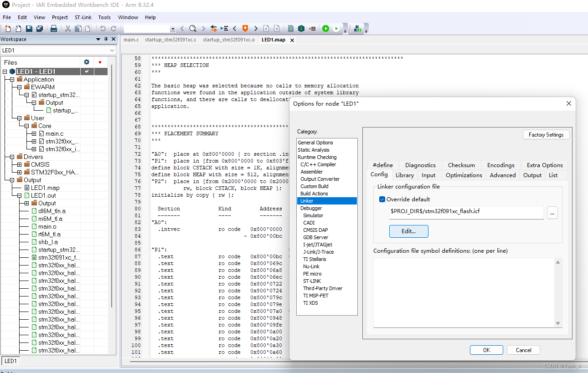Expand the CMSIS folder
The image size is (588, 373).
point(20,164)
